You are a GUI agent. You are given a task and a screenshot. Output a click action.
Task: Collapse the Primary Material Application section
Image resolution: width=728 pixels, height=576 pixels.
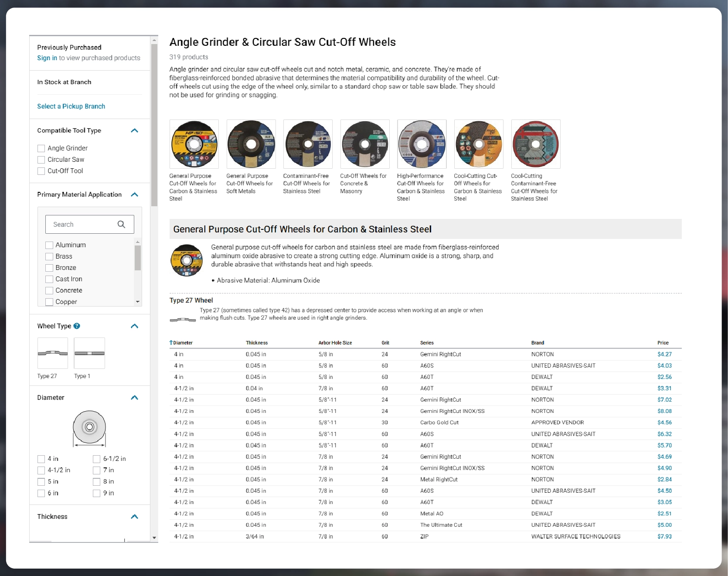click(135, 194)
